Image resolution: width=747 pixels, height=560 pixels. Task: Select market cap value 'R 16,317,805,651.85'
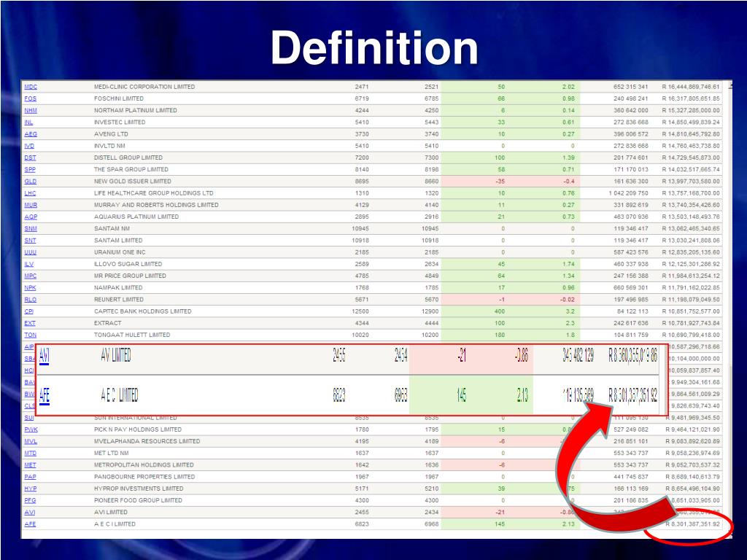tap(691, 98)
